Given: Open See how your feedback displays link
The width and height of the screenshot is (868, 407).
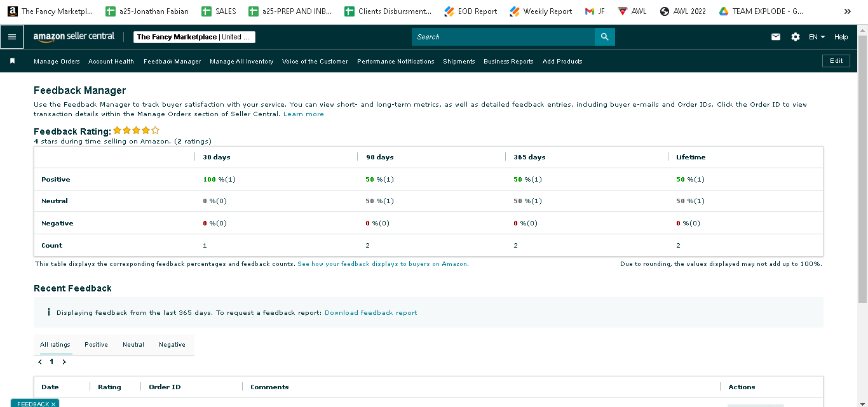Looking at the screenshot, I should point(383,264).
